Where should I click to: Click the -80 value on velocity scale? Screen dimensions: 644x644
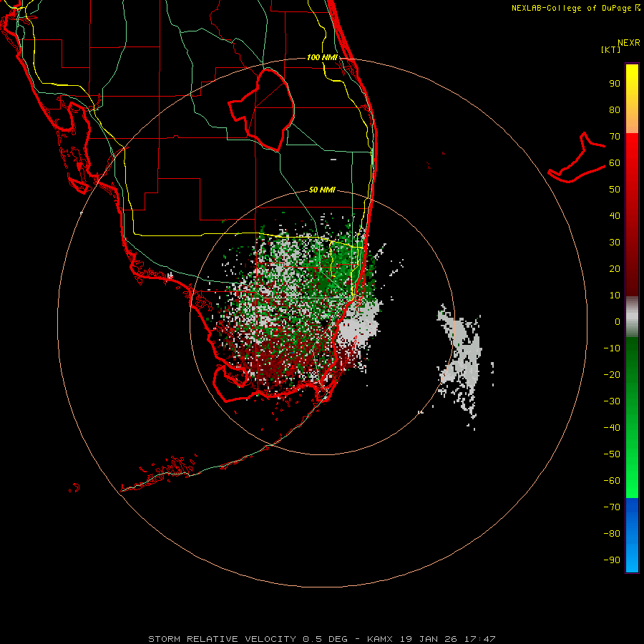[612, 534]
